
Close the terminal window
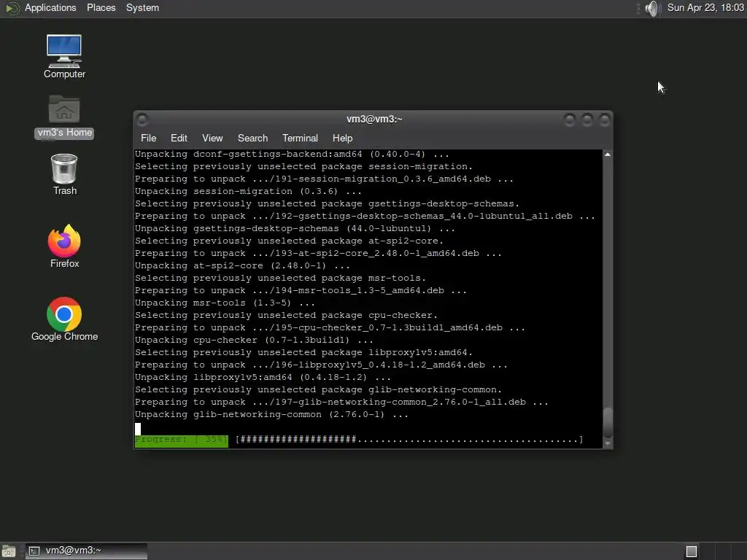tap(604, 120)
